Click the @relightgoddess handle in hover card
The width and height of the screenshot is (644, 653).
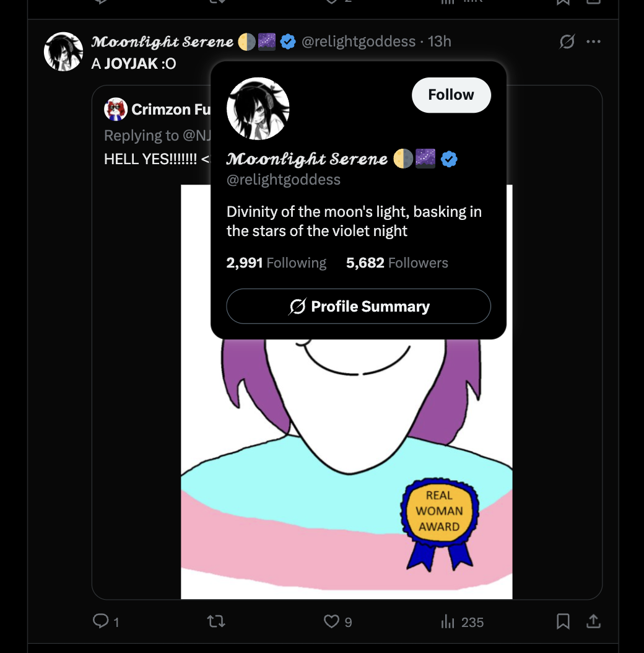coord(284,180)
